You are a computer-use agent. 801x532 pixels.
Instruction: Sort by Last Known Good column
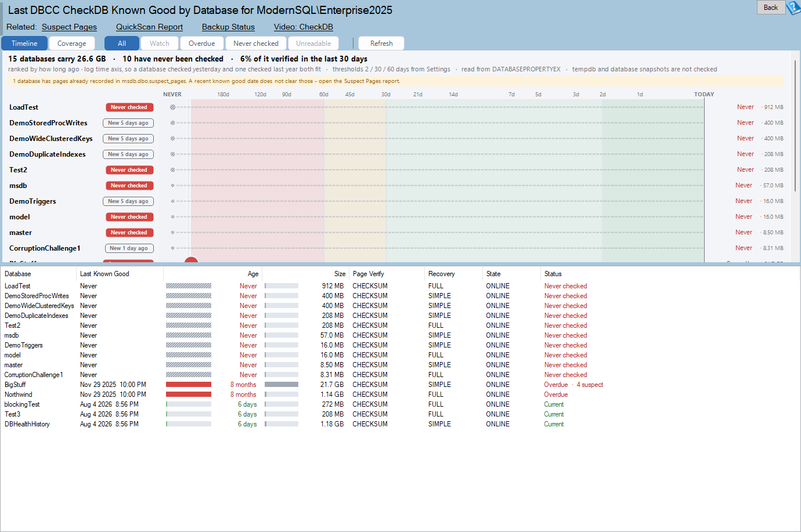120,274
